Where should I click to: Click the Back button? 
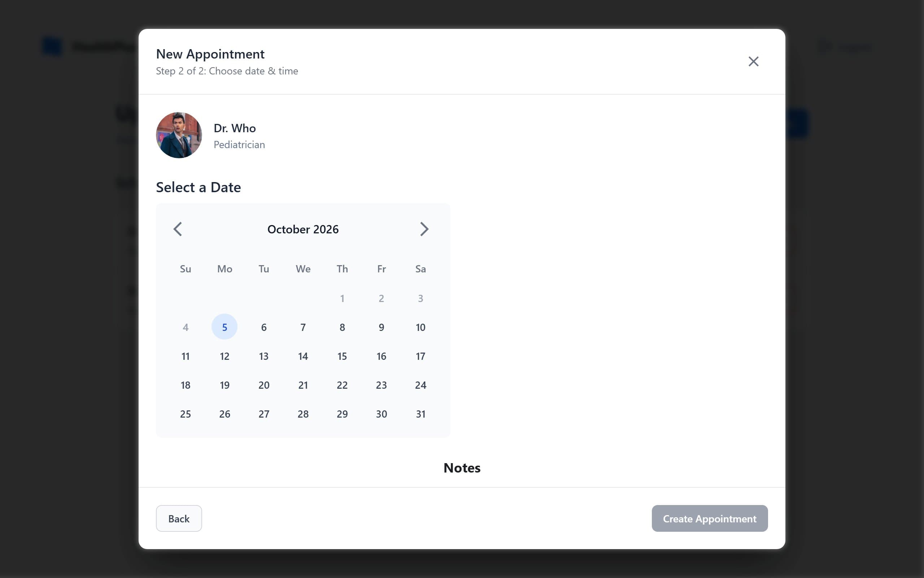179,518
